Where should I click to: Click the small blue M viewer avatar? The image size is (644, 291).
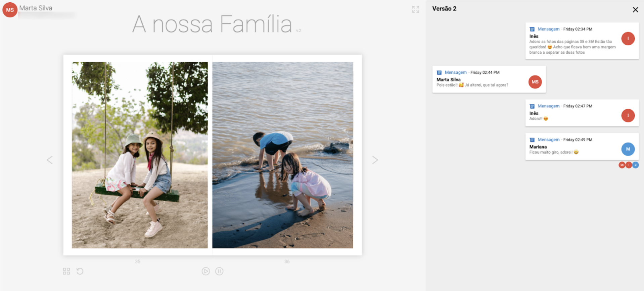pyautogui.click(x=635, y=165)
